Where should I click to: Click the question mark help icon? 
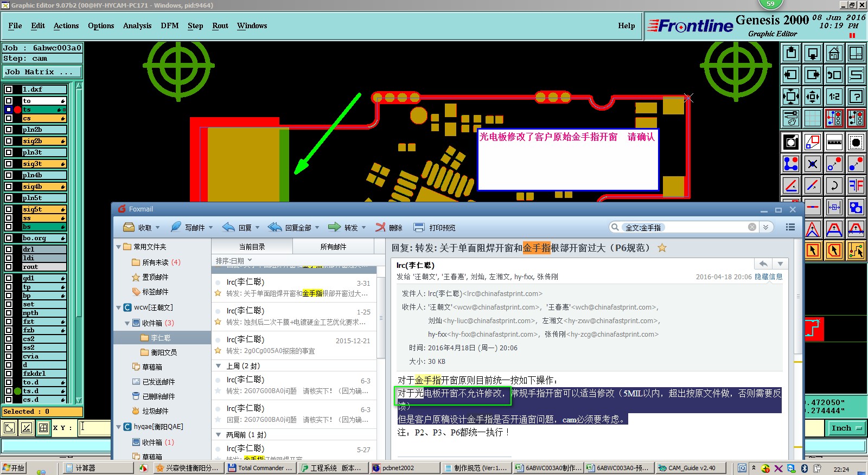click(856, 97)
